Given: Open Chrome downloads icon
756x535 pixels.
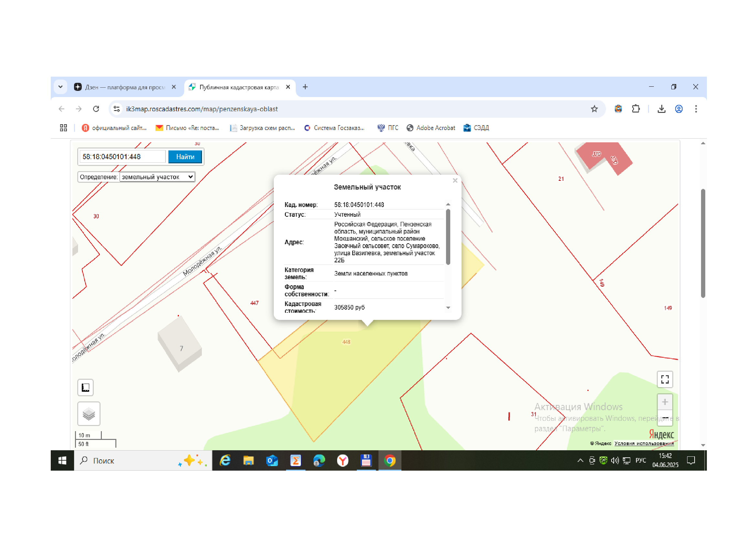Looking at the screenshot, I should coord(661,109).
